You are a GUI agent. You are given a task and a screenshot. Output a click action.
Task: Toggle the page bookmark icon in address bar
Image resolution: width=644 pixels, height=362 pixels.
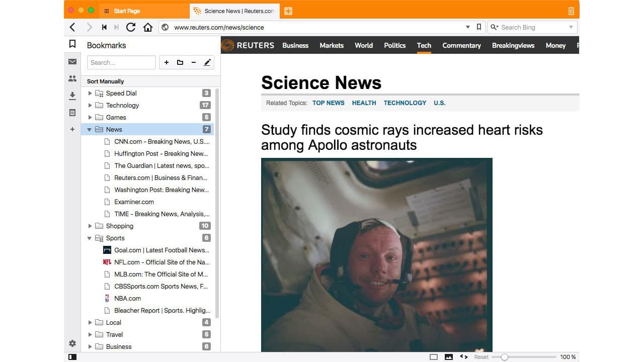pos(478,27)
